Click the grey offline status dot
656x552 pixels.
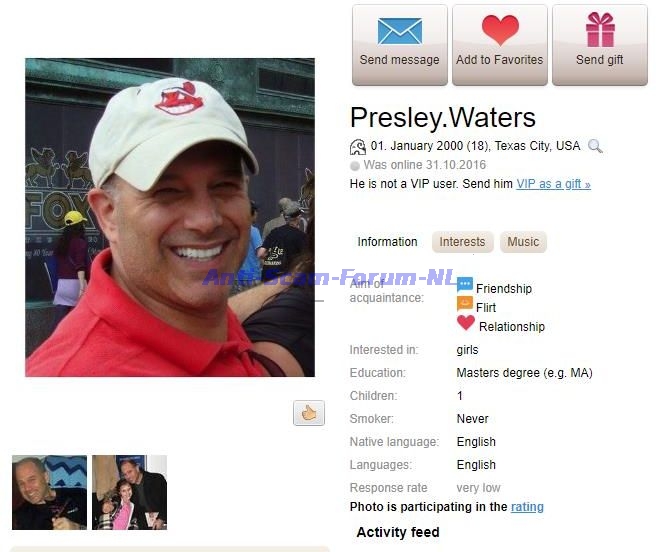(x=355, y=166)
